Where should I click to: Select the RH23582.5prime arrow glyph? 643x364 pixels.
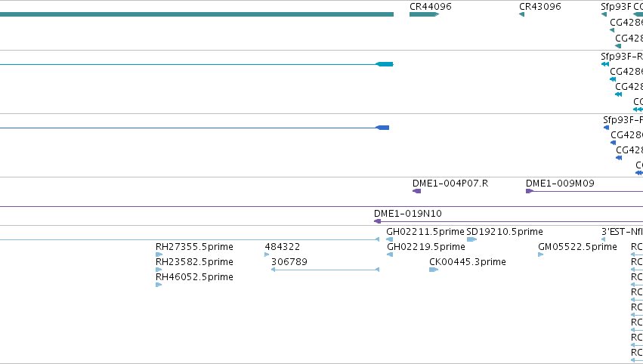pos(159,270)
